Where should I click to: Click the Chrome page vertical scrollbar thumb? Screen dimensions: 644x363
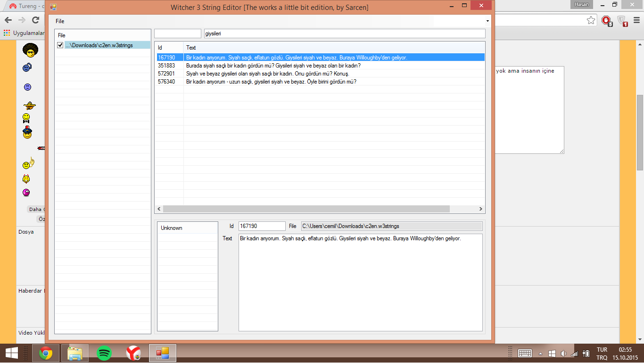pyautogui.click(x=640, y=132)
